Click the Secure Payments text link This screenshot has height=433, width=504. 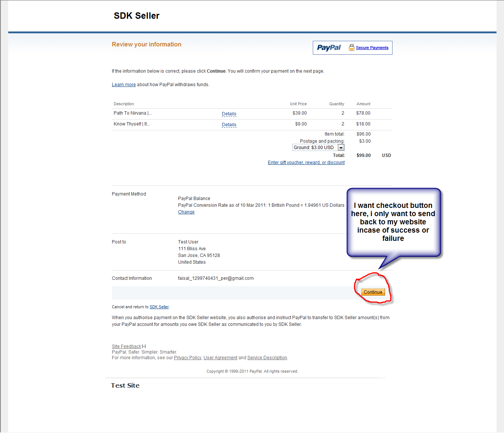coord(372,48)
